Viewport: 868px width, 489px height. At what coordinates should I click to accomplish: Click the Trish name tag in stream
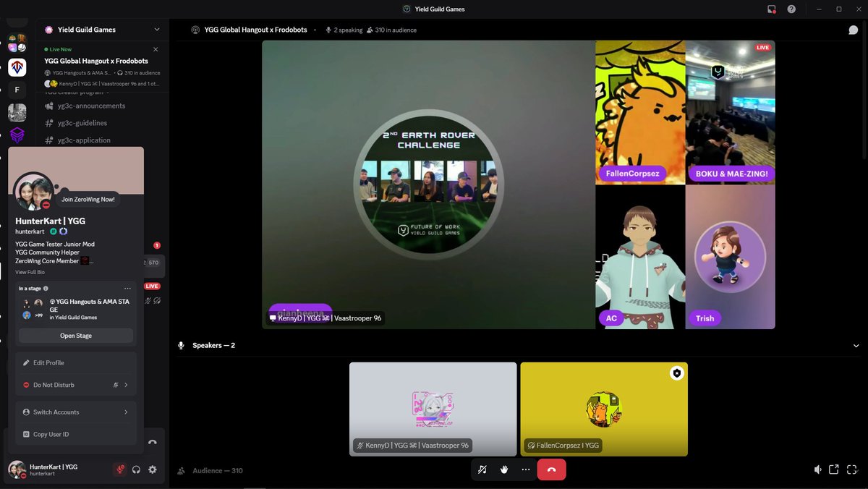coord(705,318)
